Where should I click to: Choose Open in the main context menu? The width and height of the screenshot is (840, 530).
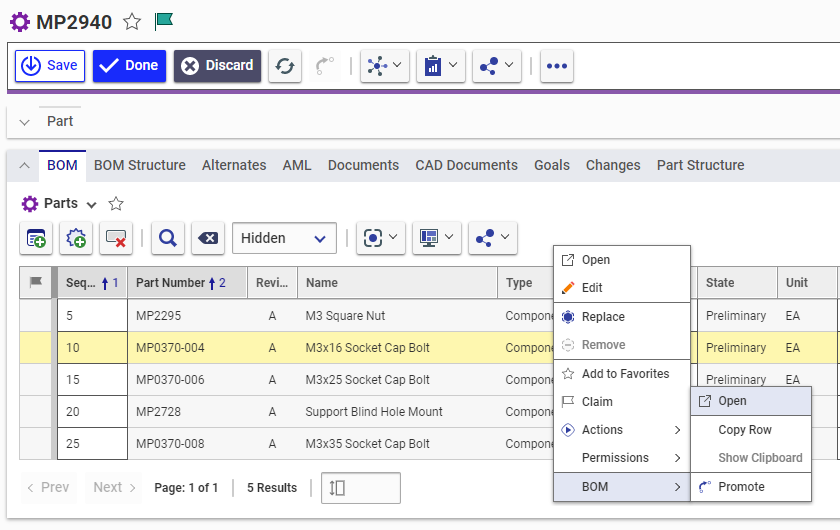coord(622,260)
